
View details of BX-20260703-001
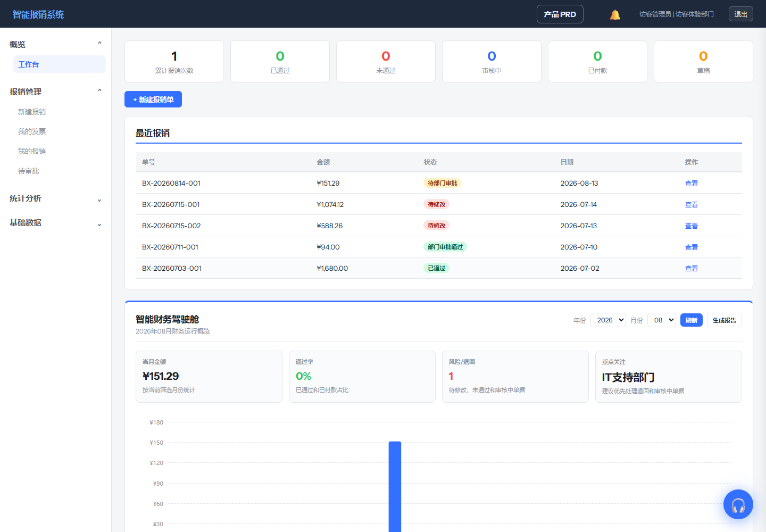[x=692, y=268]
